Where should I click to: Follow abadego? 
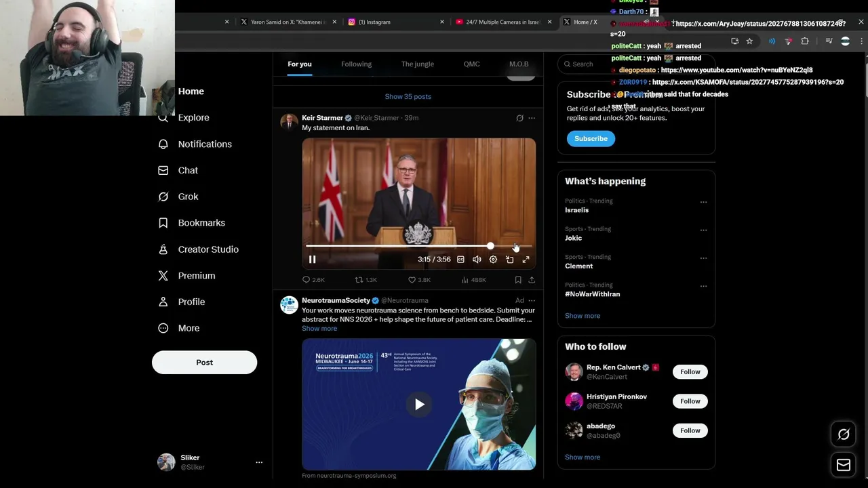coord(690,430)
